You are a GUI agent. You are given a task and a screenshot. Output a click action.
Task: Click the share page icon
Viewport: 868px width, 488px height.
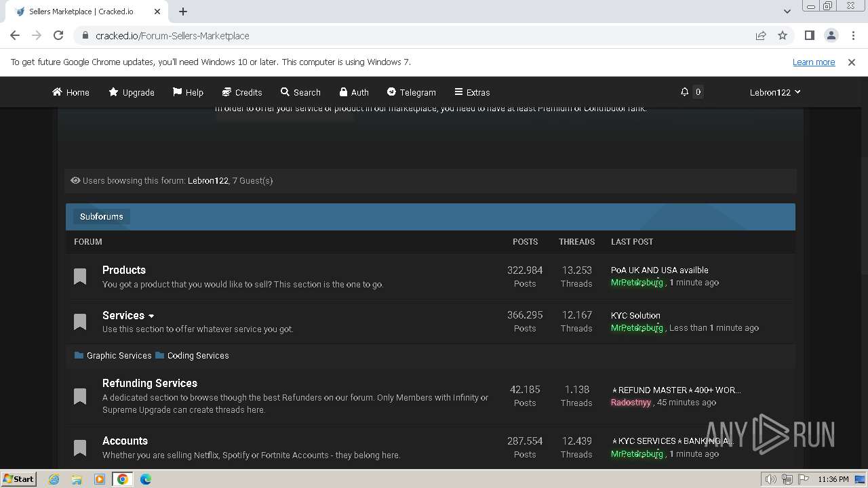click(x=761, y=35)
